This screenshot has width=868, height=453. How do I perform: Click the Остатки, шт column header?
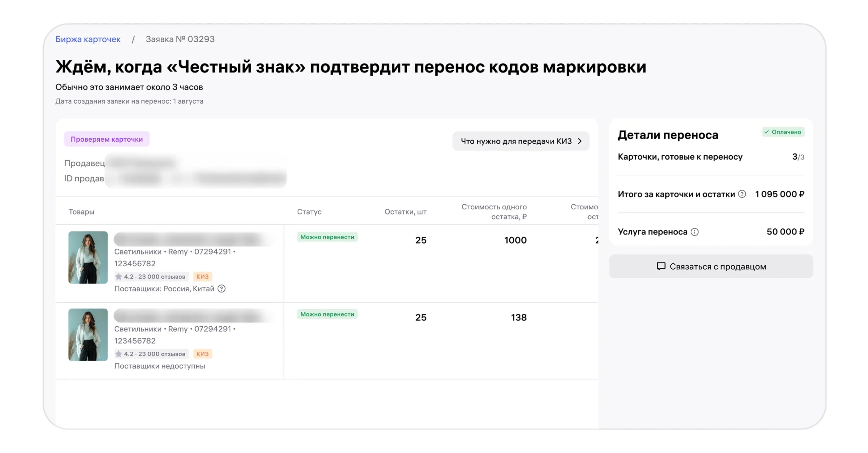(x=405, y=211)
